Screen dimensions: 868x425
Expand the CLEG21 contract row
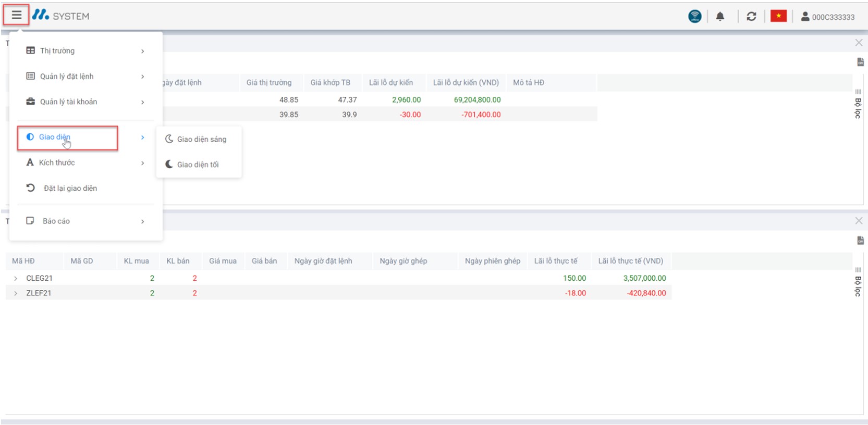[16, 279]
